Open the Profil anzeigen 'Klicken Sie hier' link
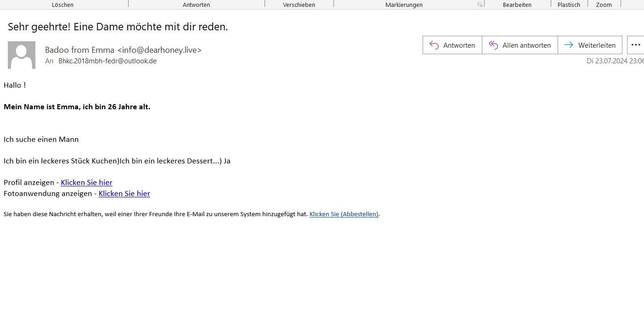Screen dimensions: 644x330 (x=86, y=182)
